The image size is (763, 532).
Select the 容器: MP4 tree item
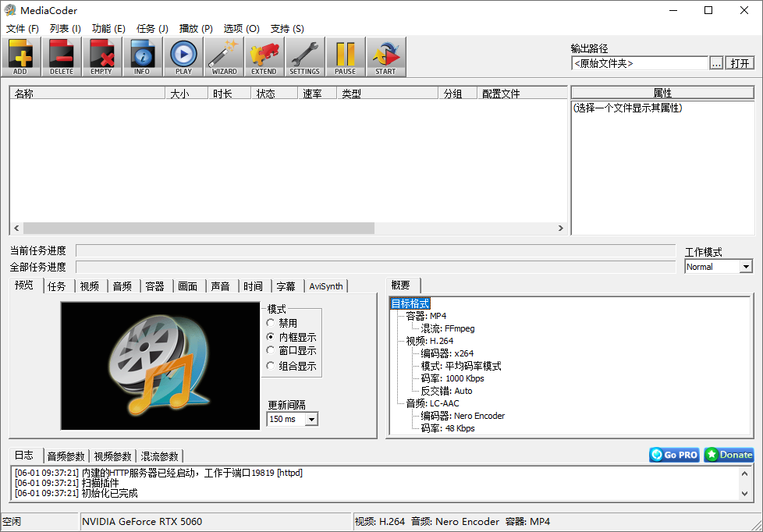coord(426,316)
